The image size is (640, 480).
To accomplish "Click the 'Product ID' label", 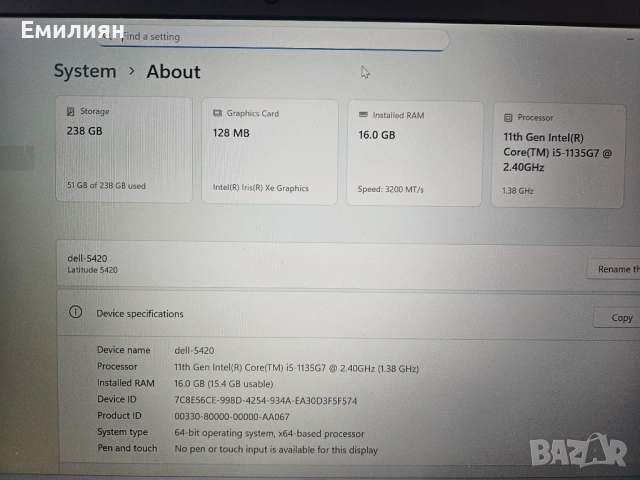I will [x=119, y=416].
